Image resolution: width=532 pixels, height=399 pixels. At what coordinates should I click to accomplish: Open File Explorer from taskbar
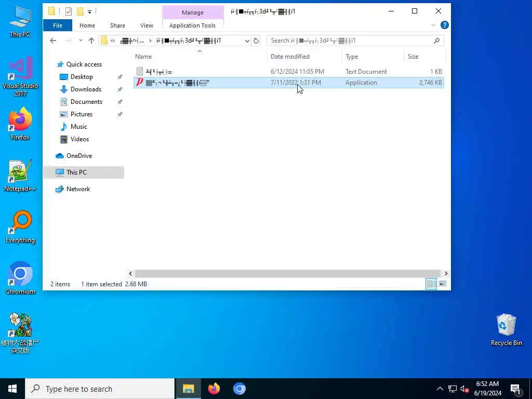pyautogui.click(x=188, y=389)
